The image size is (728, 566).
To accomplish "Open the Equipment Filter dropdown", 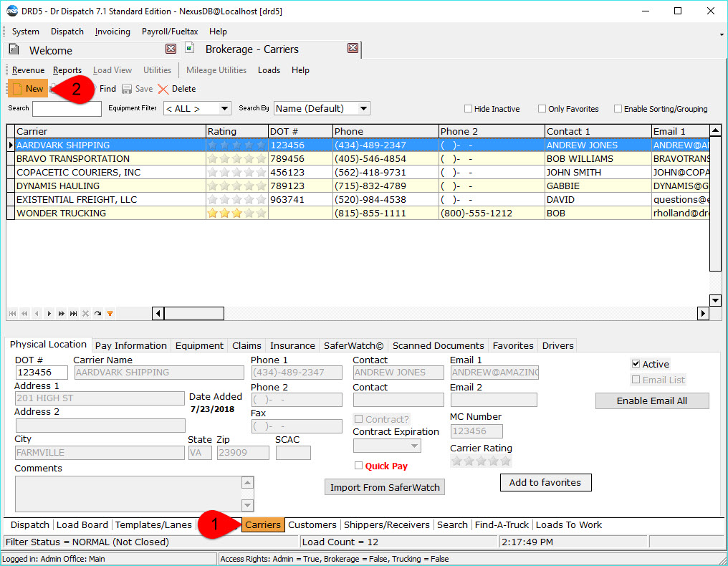I will tap(225, 108).
